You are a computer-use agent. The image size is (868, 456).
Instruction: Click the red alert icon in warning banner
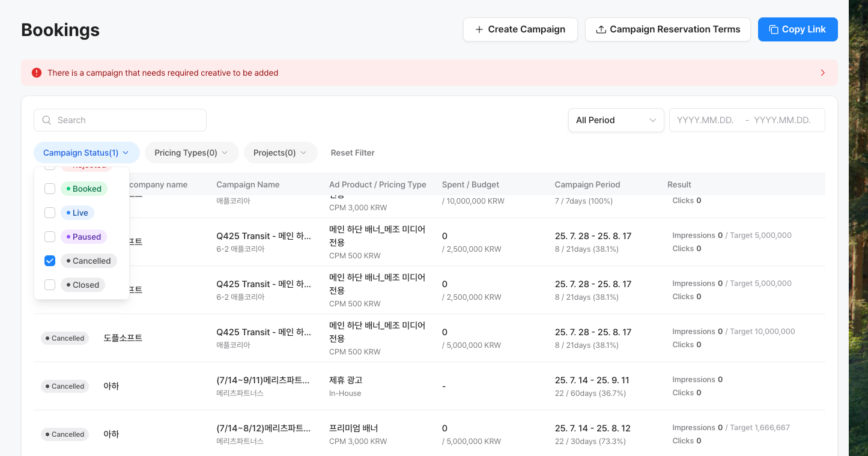37,73
